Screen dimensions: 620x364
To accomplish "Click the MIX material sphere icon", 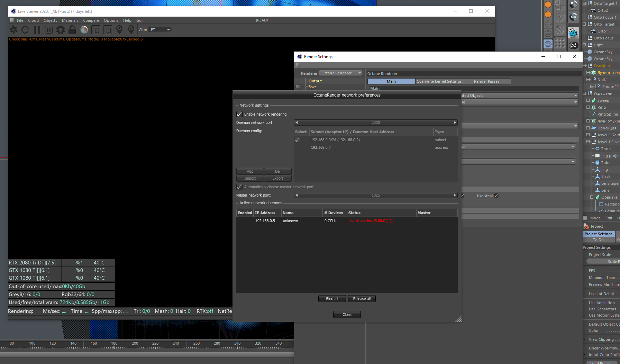I will coord(573,17).
